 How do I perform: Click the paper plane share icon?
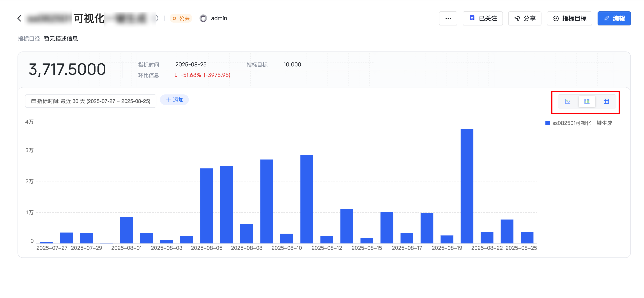[517, 18]
